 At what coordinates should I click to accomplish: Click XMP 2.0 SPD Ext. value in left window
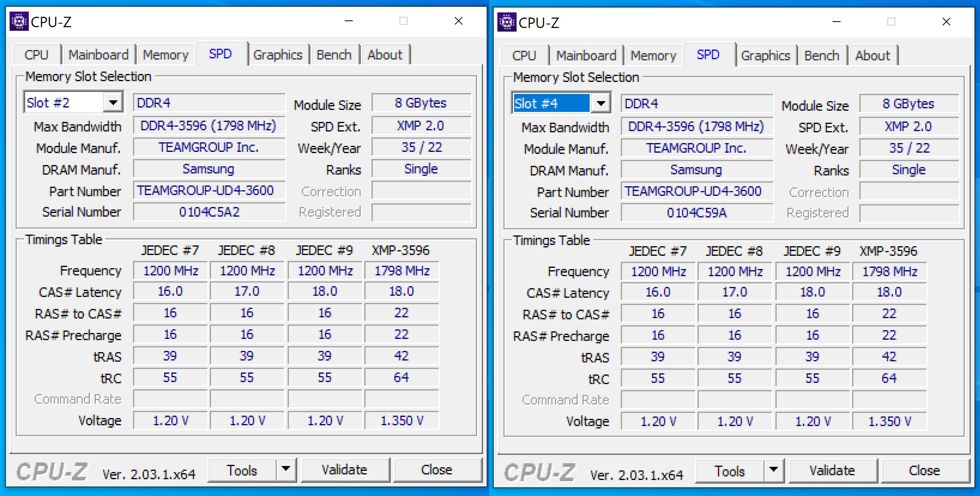[x=421, y=125]
